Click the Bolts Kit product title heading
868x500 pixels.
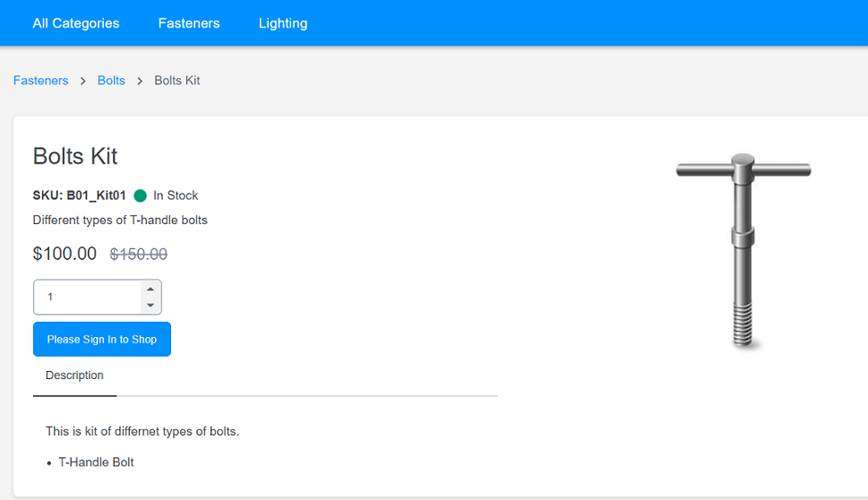click(75, 156)
